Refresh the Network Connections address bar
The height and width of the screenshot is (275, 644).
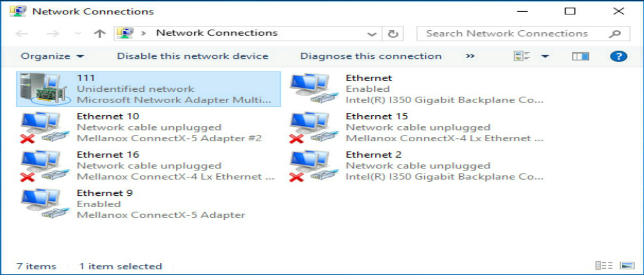393,33
